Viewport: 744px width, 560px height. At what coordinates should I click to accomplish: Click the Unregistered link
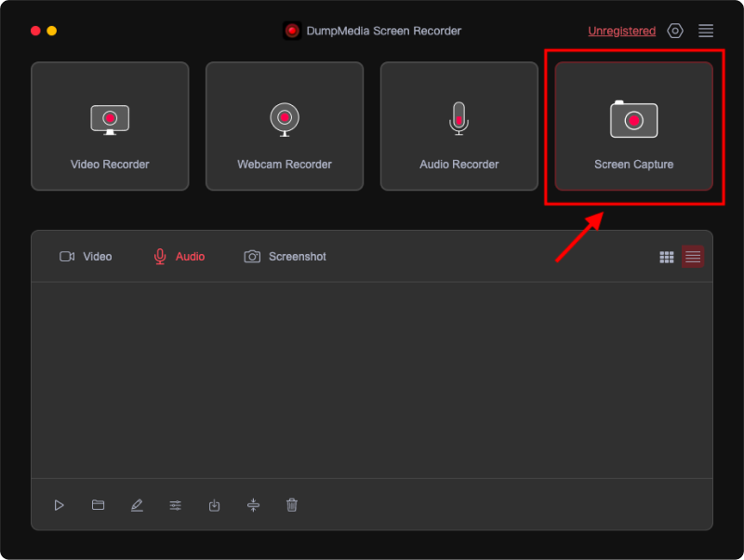click(621, 31)
